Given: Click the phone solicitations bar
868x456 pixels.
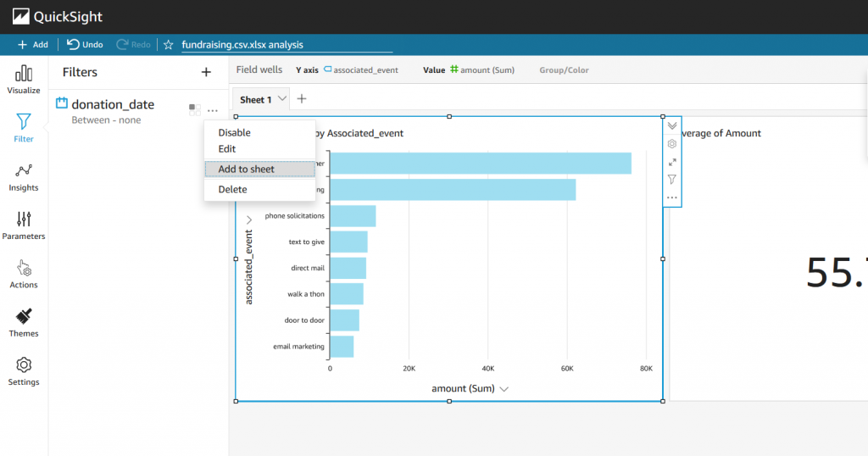Looking at the screenshot, I should pos(353,216).
